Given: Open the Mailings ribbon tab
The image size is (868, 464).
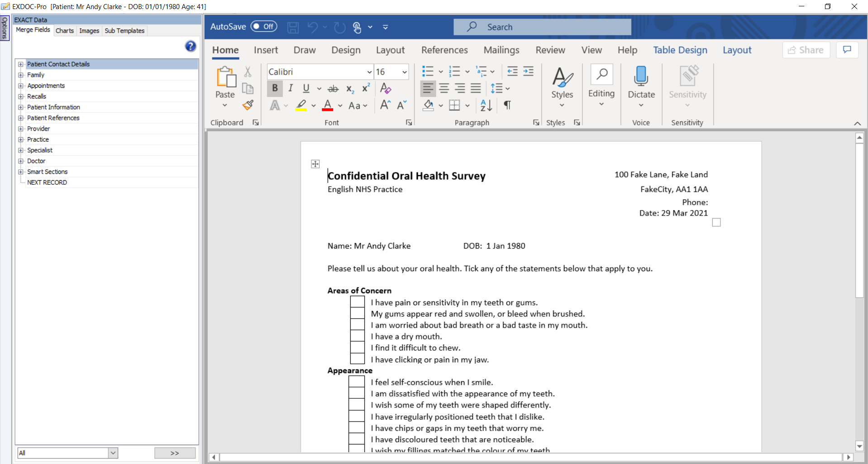Looking at the screenshot, I should tap(501, 50).
